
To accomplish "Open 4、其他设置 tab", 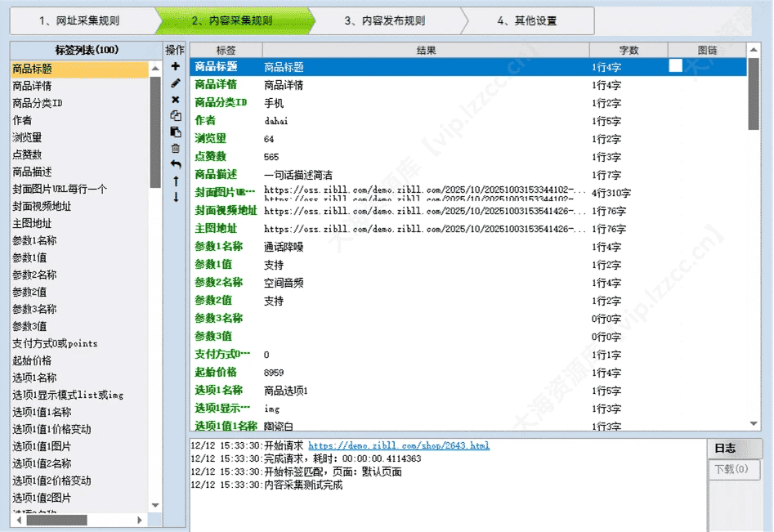I will 526,20.
